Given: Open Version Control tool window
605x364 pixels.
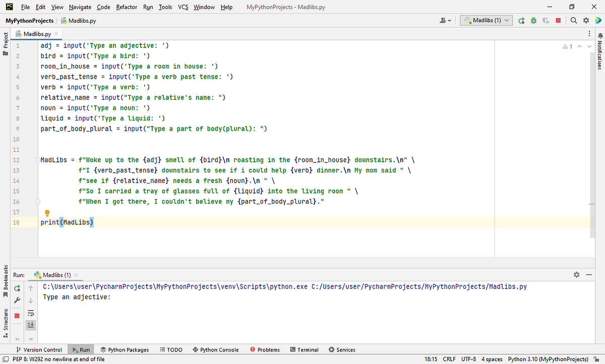Looking at the screenshot, I should point(39,349).
